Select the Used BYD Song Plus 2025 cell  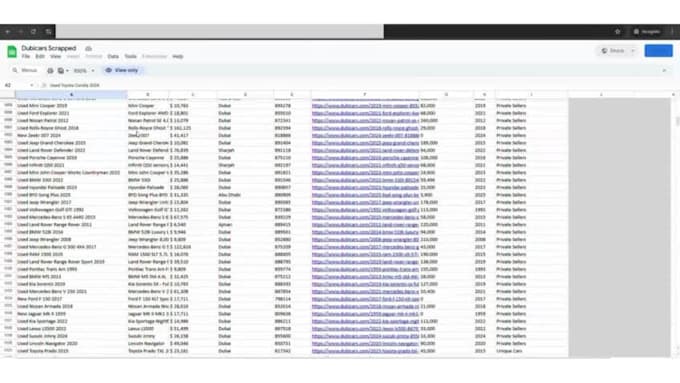pos(71,195)
